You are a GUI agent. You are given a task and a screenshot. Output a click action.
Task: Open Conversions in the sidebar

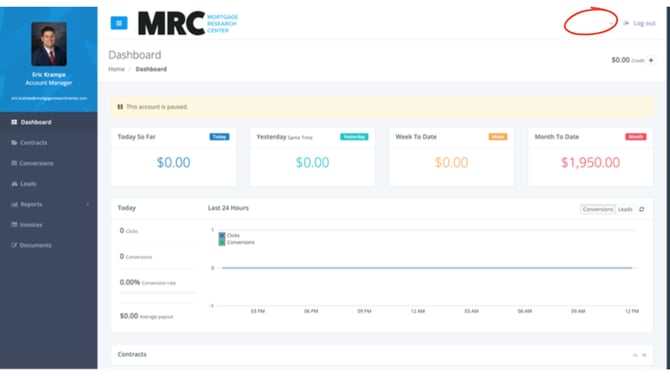(49, 163)
